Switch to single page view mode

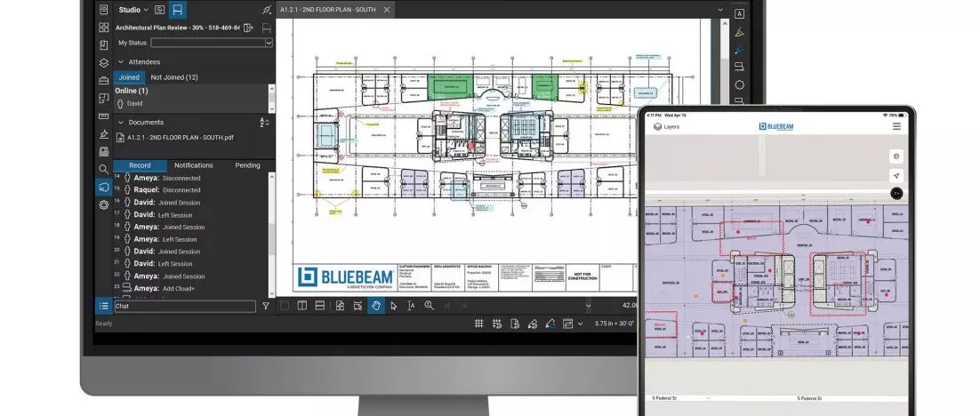285,306
